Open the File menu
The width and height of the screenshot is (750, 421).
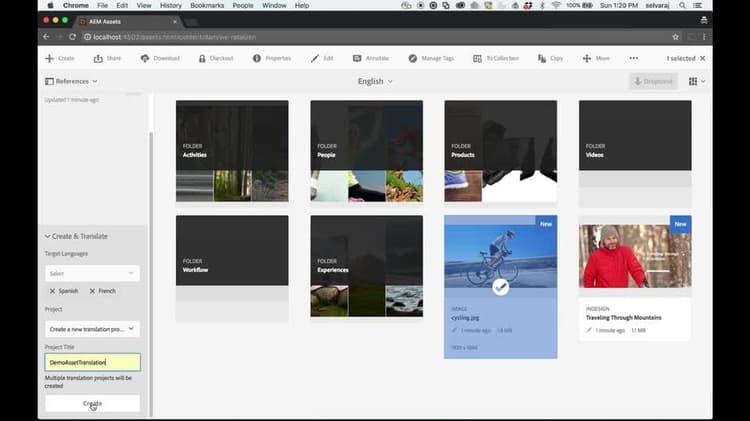coord(102,6)
